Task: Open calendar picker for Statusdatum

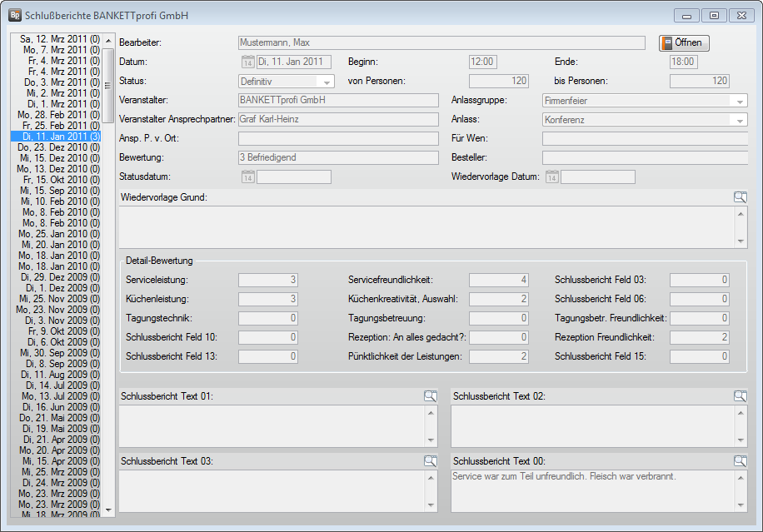Action: [x=247, y=177]
